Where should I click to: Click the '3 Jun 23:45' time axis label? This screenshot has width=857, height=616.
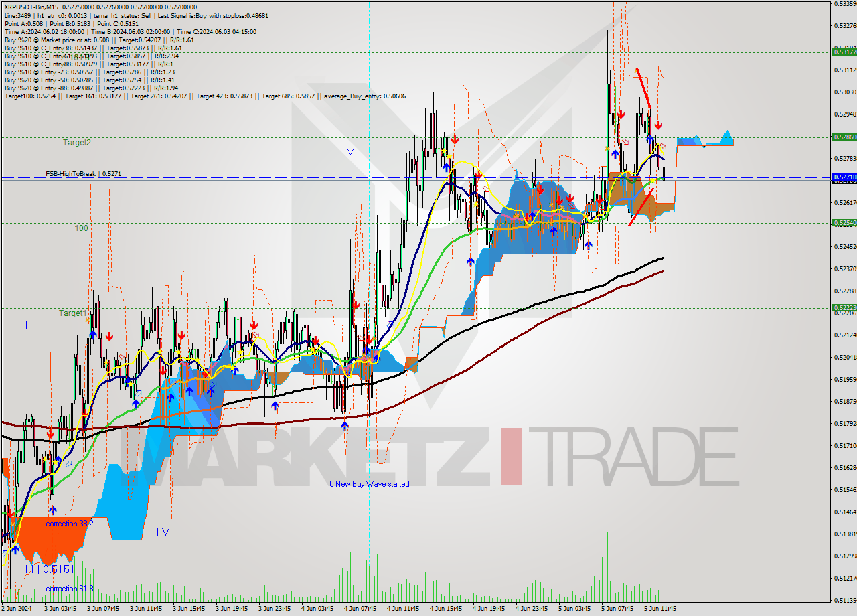coord(274,609)
